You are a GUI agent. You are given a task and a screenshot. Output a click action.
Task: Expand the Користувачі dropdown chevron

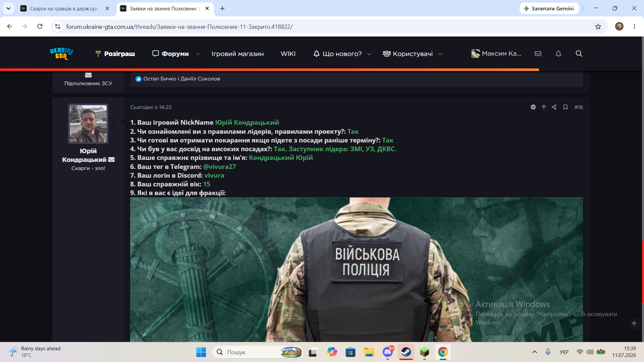pyautogui.click(x=440, y=54)
